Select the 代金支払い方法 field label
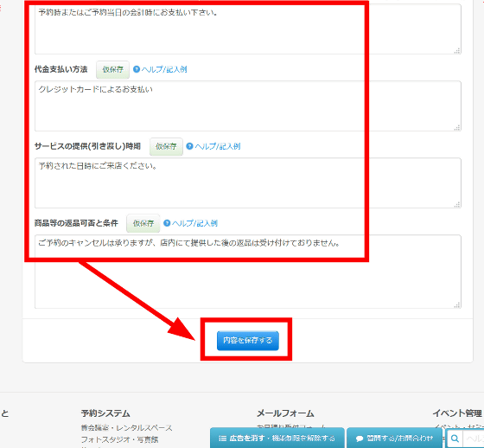The image size is (484, 448). pos(60,69)
